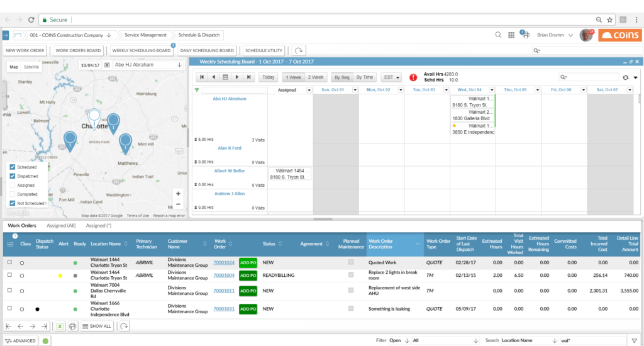Switch to the Assigned (All) tab
Viewport: 644px width, 346px height.
point(61,226)
